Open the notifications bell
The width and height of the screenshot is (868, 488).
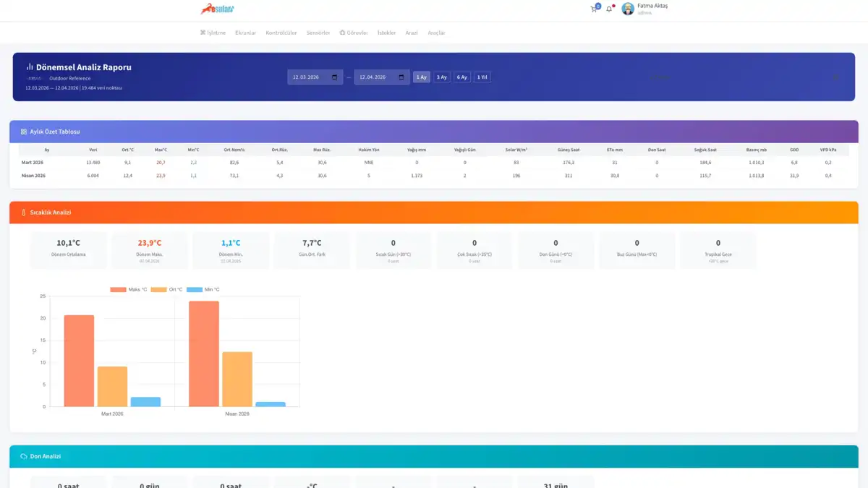pyautogui.click(x=609, y=9)
